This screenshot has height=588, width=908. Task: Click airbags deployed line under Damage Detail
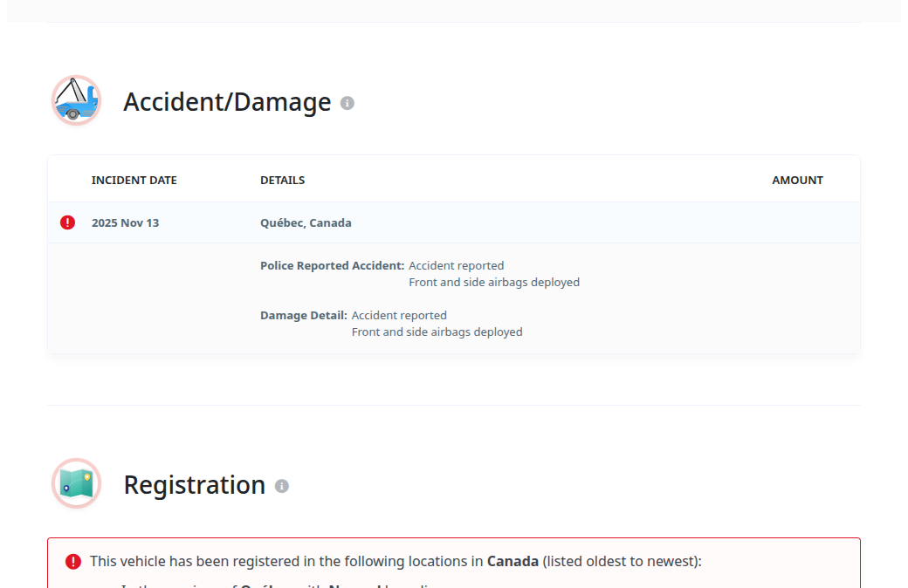tap(437, 332)
